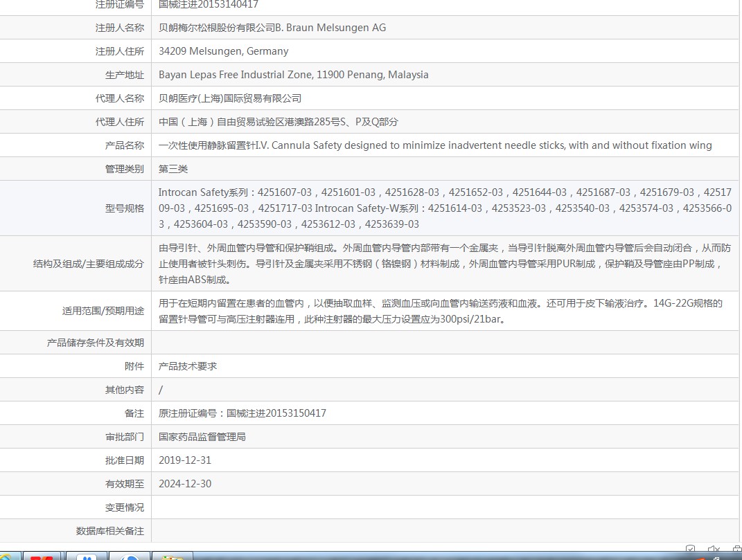Image resolution: width=742 pixels, height=560 pixels.
Task: Click the agent name 贝朗医疗(上海)国际贸易有限公司
Action: (230, 98)
